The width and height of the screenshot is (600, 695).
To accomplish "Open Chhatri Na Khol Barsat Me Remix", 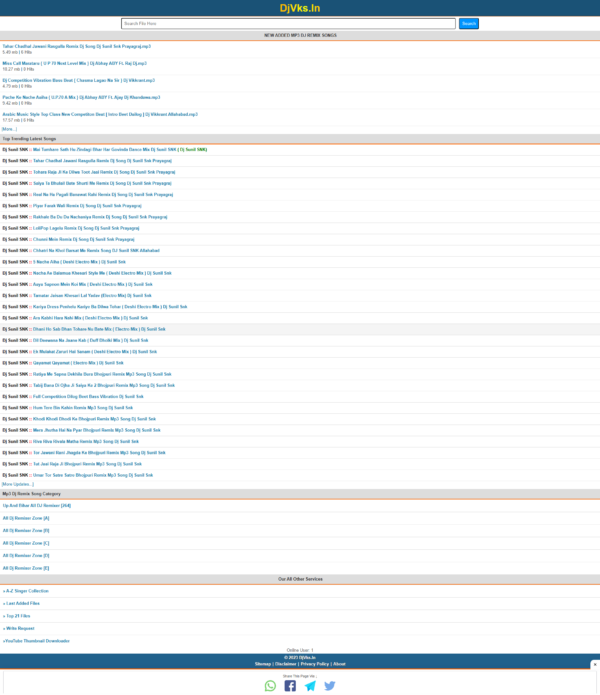I will pos(96,250).
